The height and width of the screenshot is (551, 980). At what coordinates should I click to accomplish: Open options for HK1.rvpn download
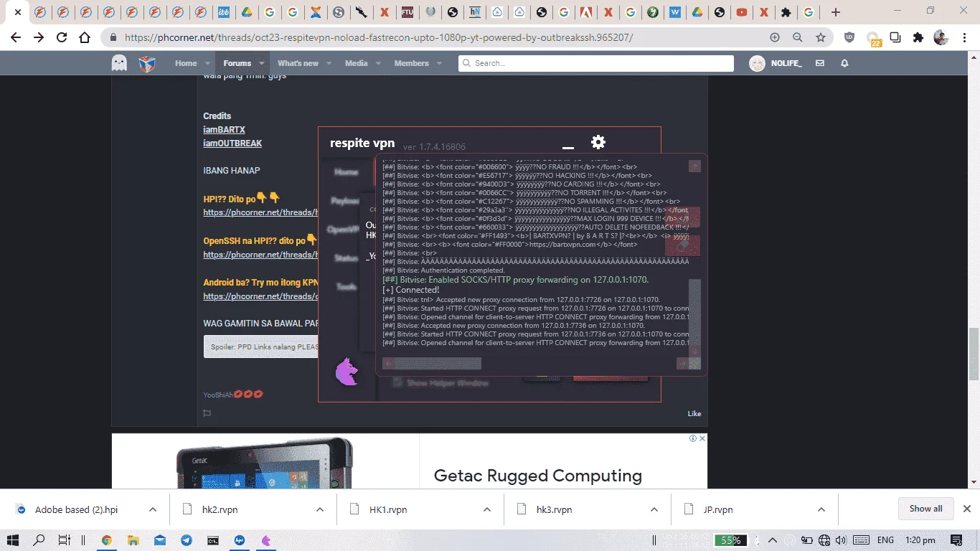click(x=487, y=509)
